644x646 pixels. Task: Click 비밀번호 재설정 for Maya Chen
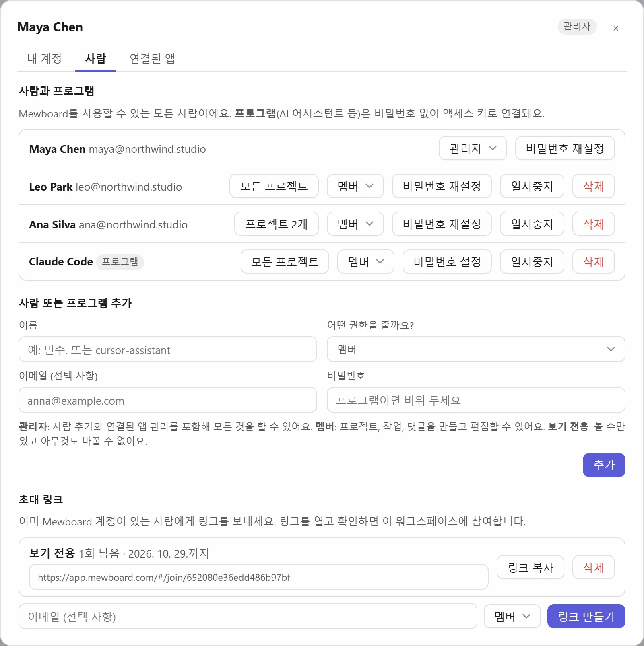pyautogui.click(x=565, y=148)
